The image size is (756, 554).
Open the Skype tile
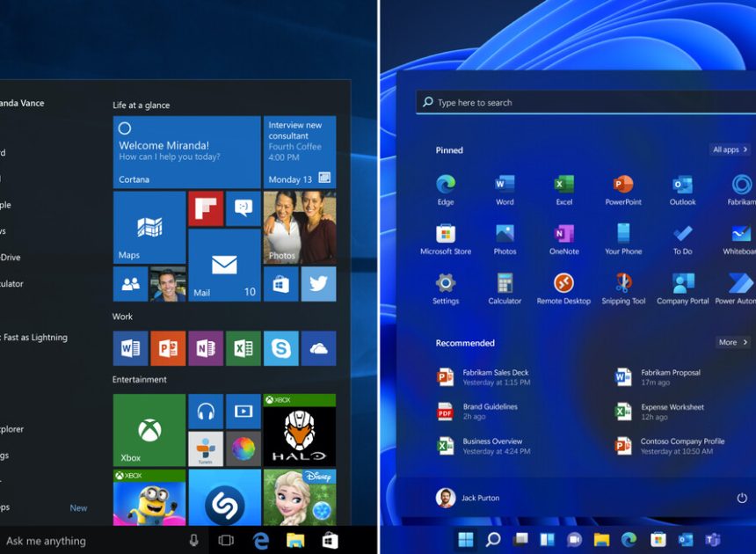tap(281, 348)
